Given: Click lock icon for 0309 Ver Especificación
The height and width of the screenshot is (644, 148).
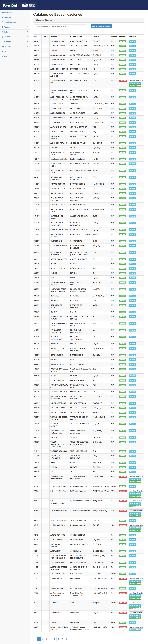Looking at the screenshot, I should 130,627.
